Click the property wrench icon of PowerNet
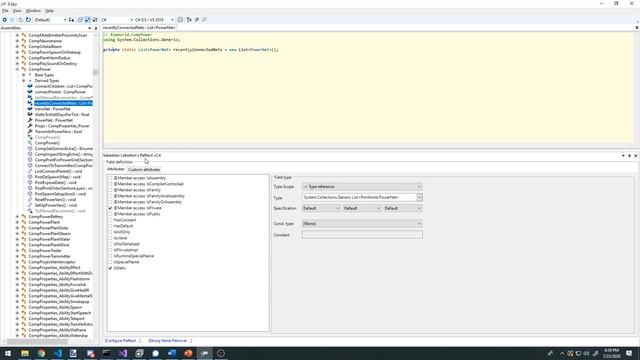 click(30, 120)
